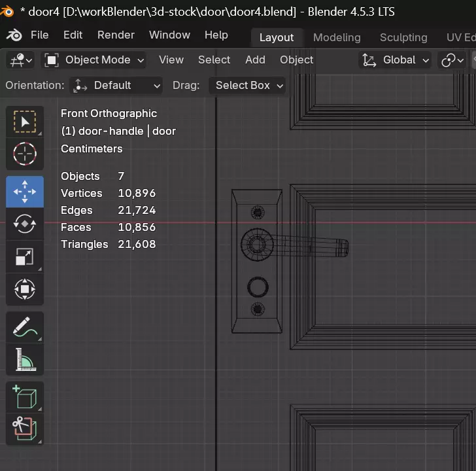This screenshot has height=471, width=476.
Task: Select the Move tool
Action: click(x=25, y=192)
